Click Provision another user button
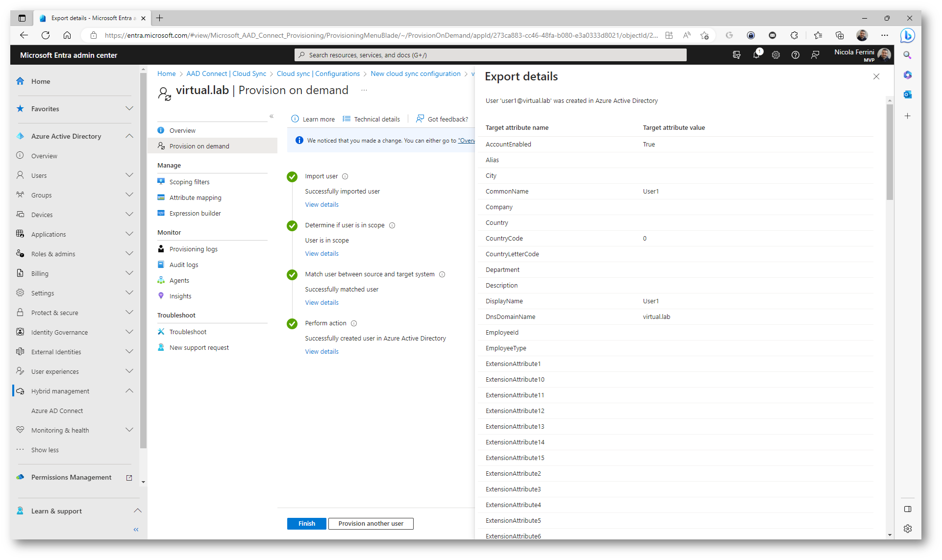Image resolution: width=942 pixels, height=560 pixels. (x=371, y=523)
